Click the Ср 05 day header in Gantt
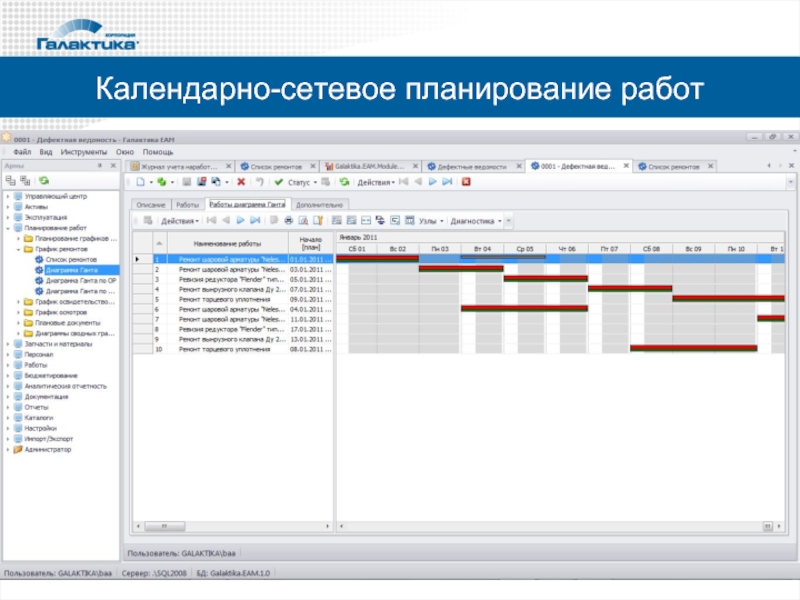Screen dimensions: 800x600 (x=524, y=249)
